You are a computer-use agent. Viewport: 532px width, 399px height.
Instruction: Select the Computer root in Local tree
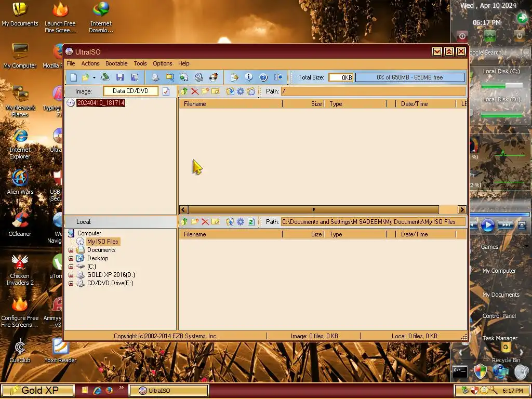89,233
